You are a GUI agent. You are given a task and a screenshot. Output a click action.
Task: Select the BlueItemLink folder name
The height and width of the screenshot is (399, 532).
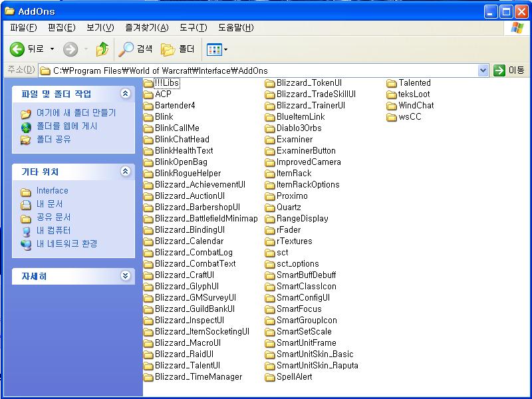(301, 117)
